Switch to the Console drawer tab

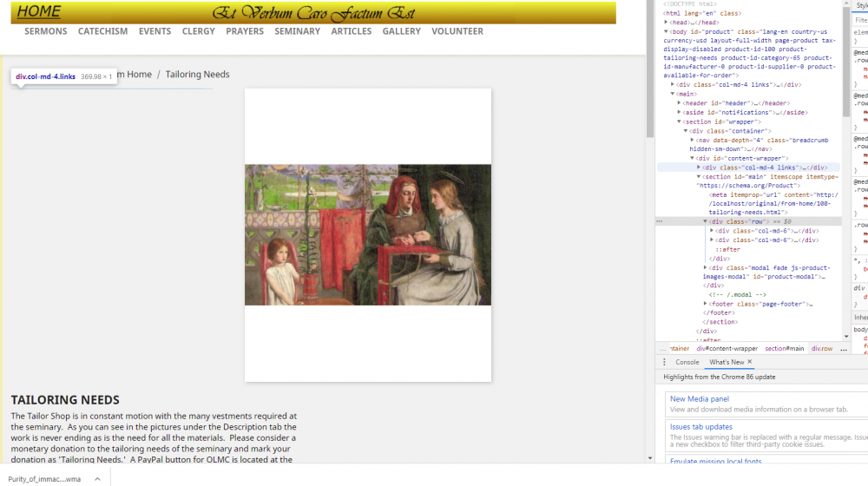(687, 362)
